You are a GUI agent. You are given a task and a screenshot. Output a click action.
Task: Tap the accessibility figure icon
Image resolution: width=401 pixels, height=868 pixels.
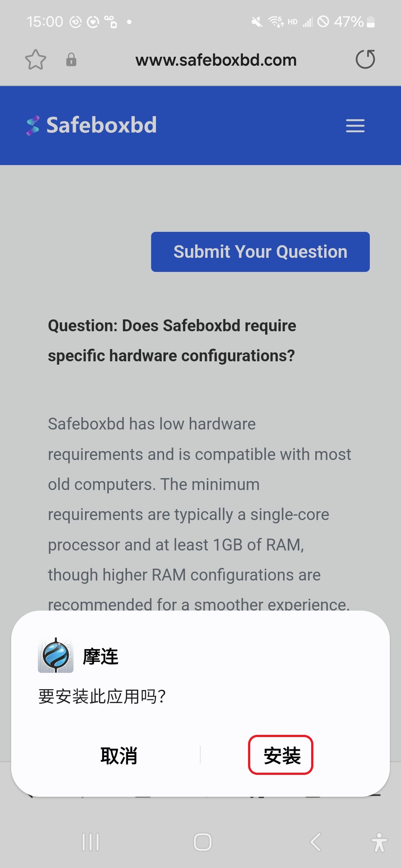379,842
